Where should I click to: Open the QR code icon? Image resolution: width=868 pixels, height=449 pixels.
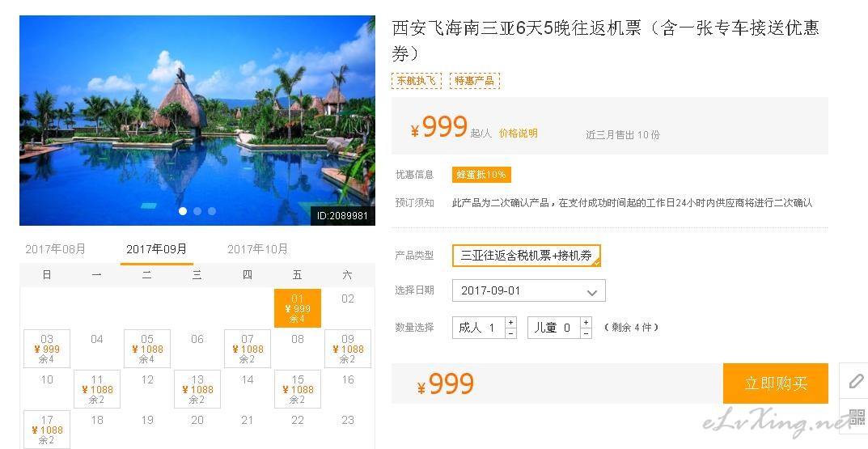pos(857,417)
